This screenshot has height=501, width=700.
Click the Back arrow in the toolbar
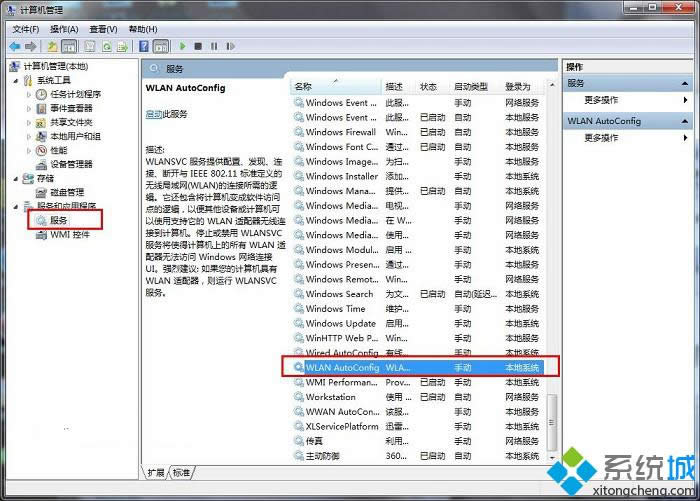coord(15,46)
